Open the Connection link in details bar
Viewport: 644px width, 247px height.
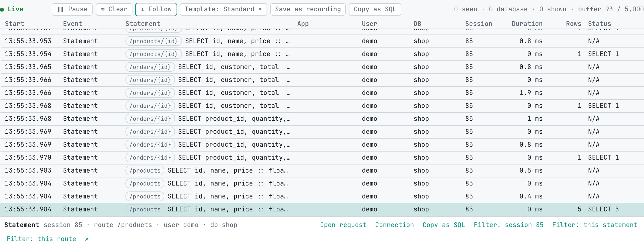394,225
